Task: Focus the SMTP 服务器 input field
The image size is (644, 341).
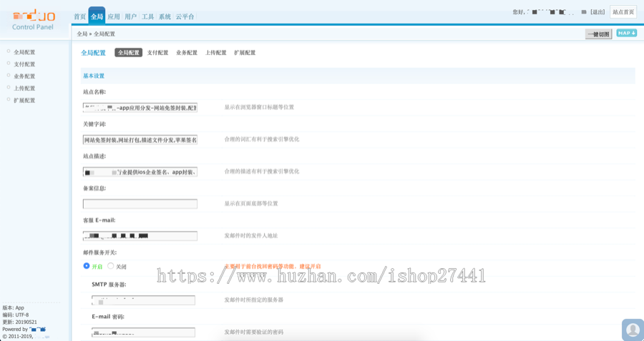Action: tap(143, 300)
